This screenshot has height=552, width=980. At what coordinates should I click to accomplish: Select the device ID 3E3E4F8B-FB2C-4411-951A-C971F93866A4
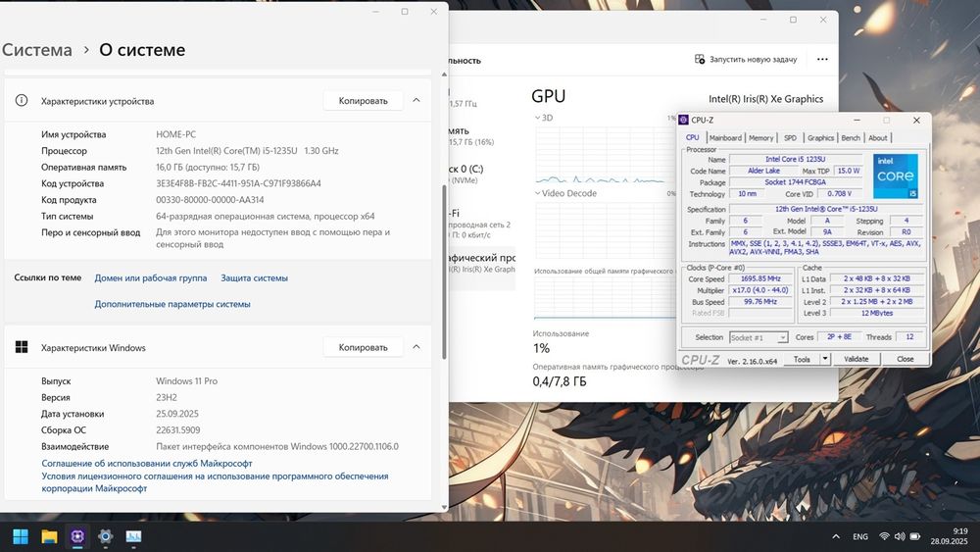tap(238, 183)
